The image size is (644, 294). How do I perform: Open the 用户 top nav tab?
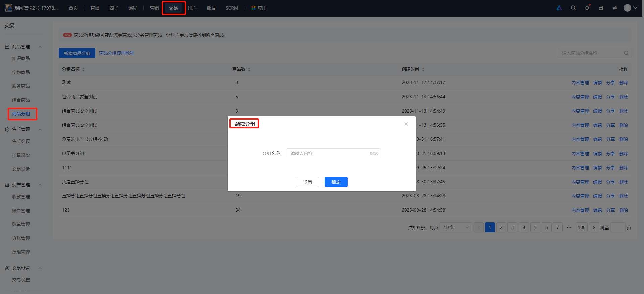click(x=192, y=8)
